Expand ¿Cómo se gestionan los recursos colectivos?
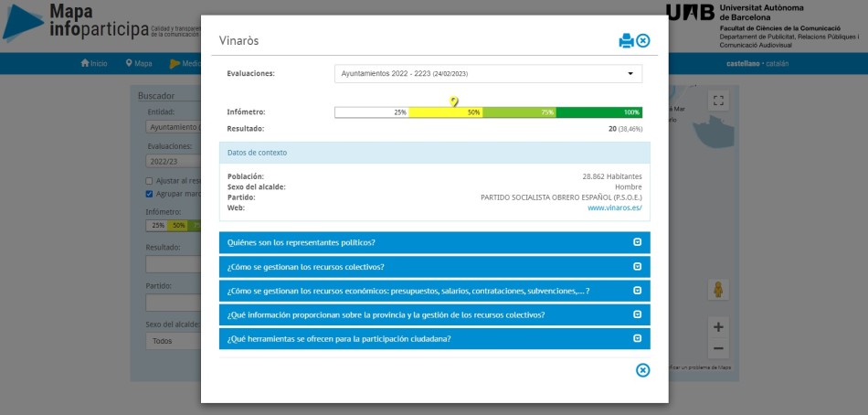868x415 pixels. 434,267
